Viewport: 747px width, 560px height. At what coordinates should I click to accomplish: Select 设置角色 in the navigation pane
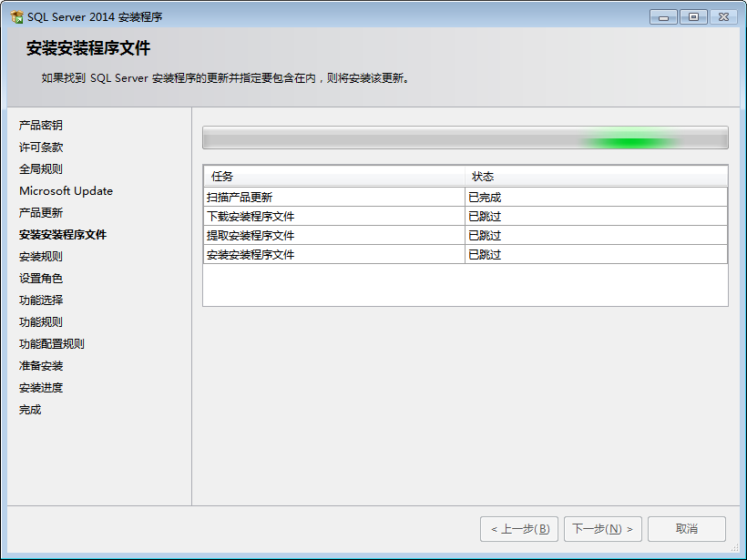40,278
